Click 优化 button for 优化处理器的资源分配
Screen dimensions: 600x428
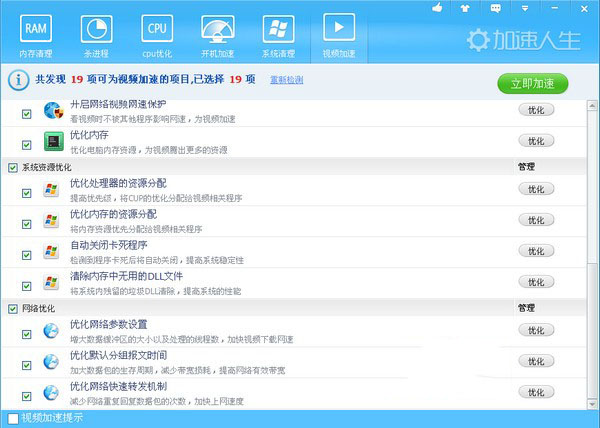point(536,189)
